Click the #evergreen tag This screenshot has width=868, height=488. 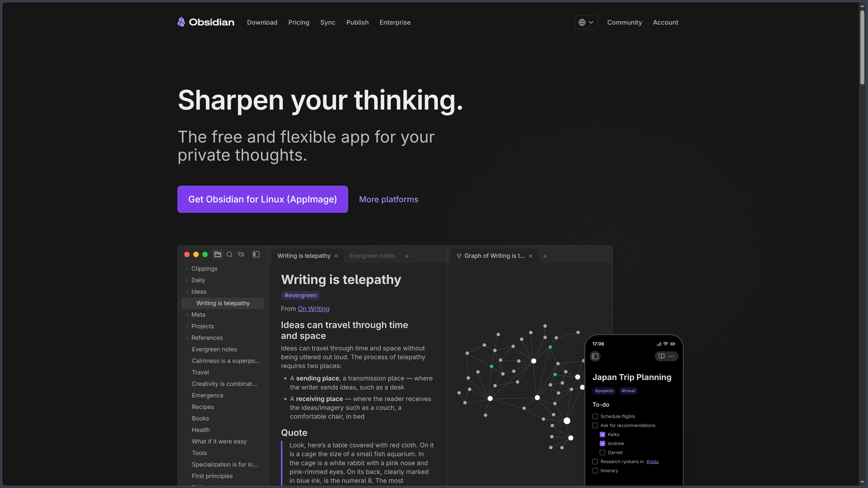(300, 295)
